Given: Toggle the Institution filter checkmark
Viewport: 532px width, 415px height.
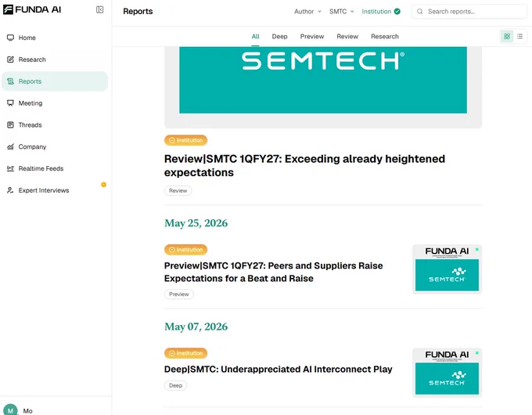Looking at the screenshot, I should click(397, 12).
